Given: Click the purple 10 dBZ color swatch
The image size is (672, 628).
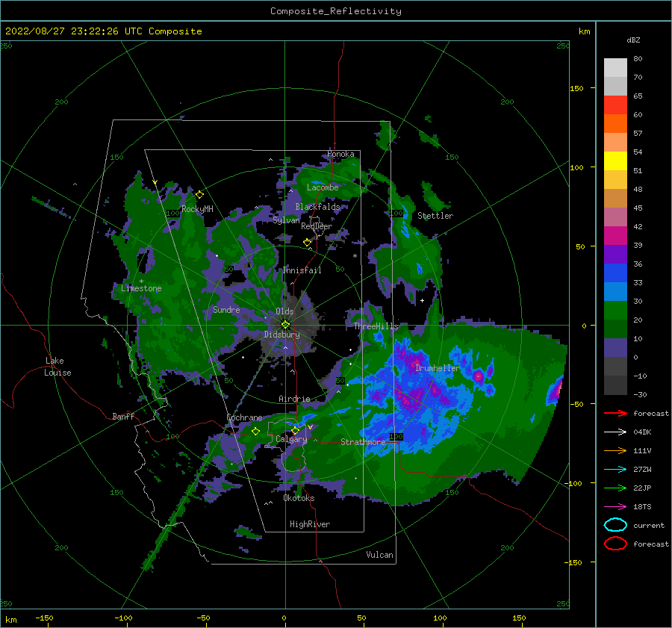Looking at the screenshot, I should (615, 347).
